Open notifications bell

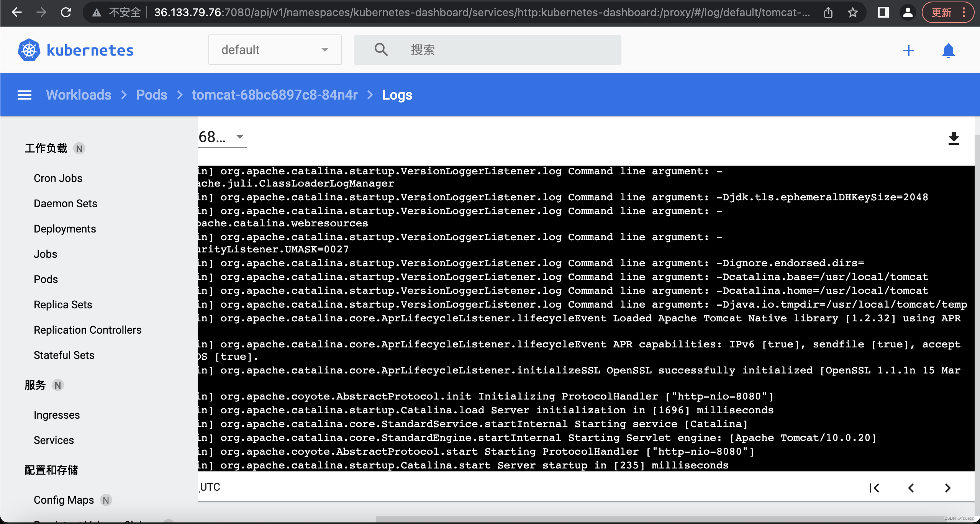pyautogui.click(x=948, y=50)
